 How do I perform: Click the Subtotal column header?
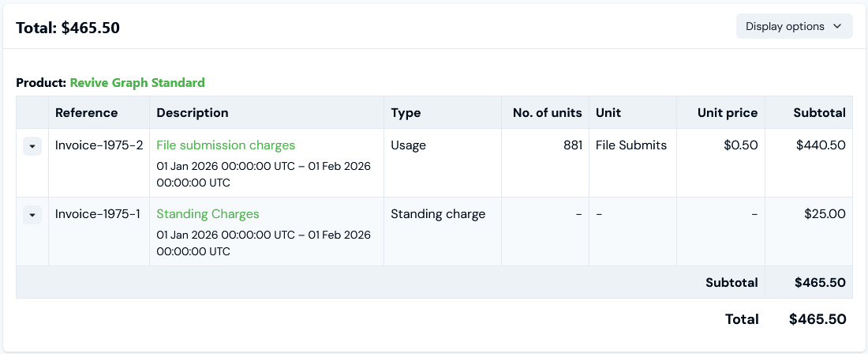819,113
